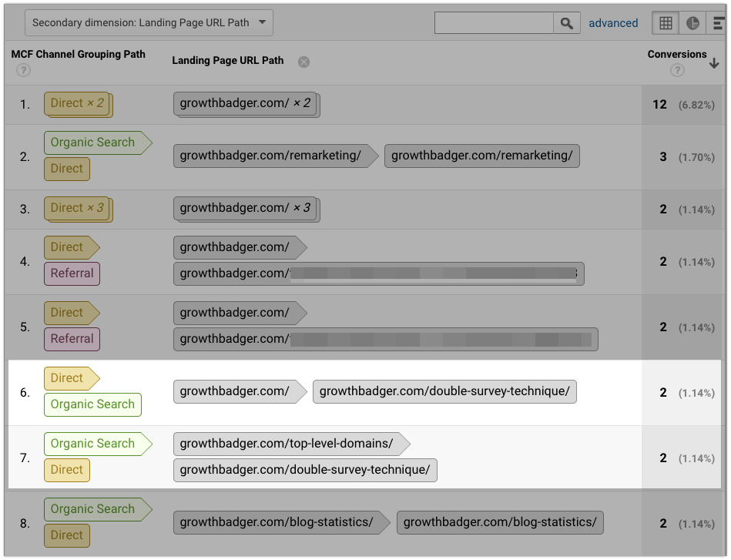
Task: Click Organic Search tag in row 2
Action: click(x=98, y=143)
